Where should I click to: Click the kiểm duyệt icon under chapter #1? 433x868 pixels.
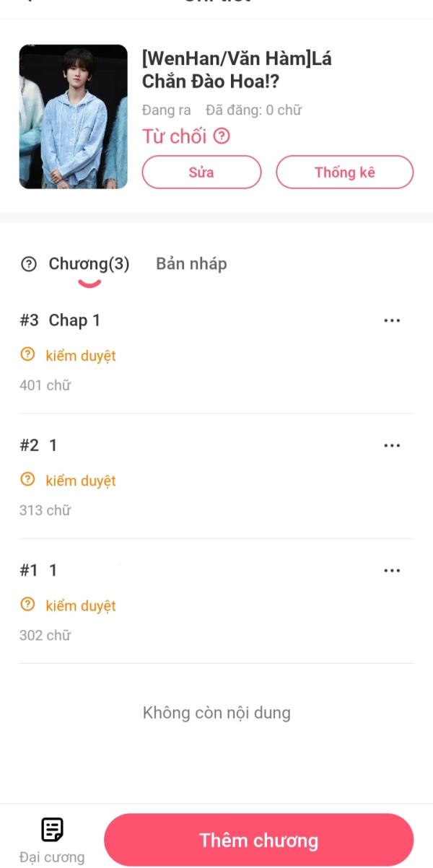click(x=28, y=605)
